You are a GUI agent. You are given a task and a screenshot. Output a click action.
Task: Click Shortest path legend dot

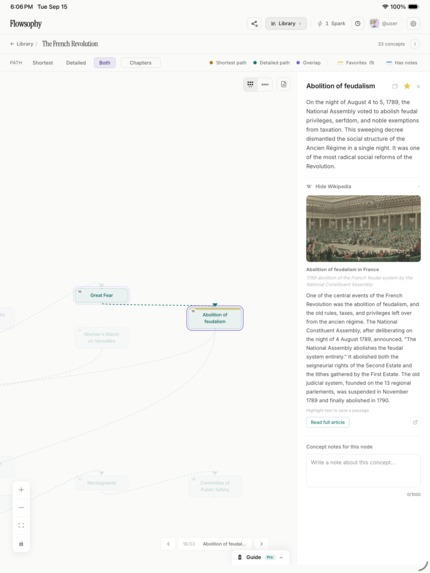211,63
